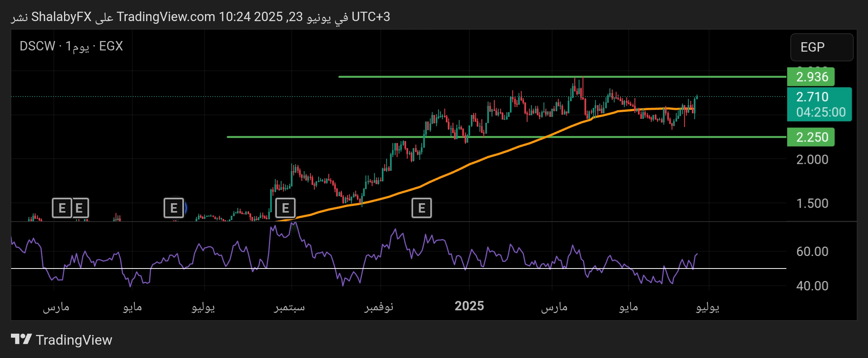The height and width of the screenshot is (358, 868).
Task: Click the RSI 40.00 axis value
Action: pyautogui.click(x=812, y=286)
